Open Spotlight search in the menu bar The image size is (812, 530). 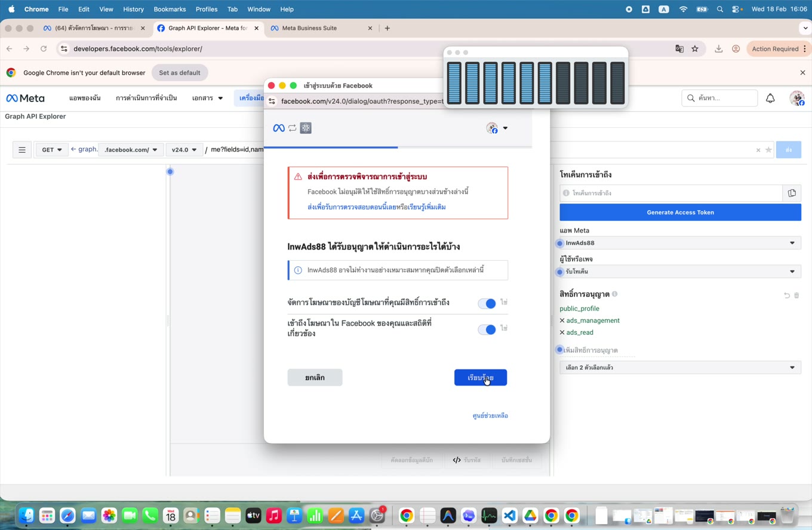click(x=720, y=9)
